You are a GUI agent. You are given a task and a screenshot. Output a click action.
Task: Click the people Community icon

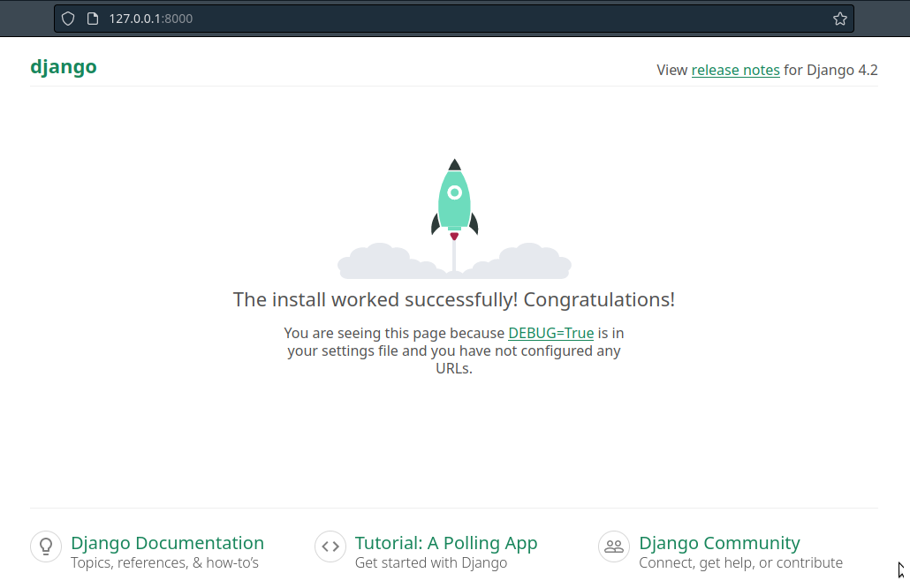614,547
